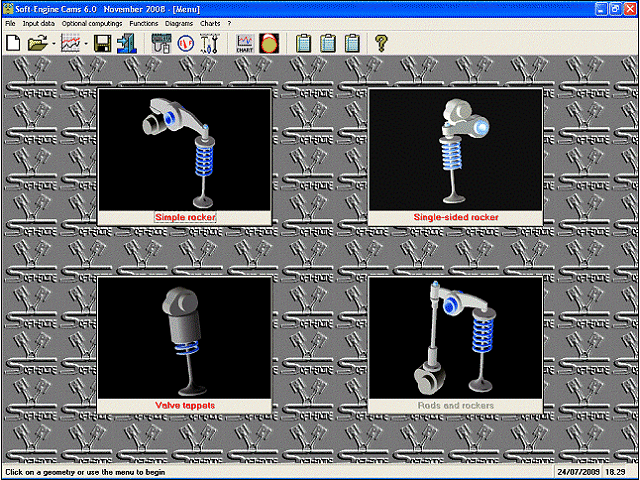Minimize the Soft-Engine Cams window
This screenshot has height=480, width=640.
tap(600, 9)
